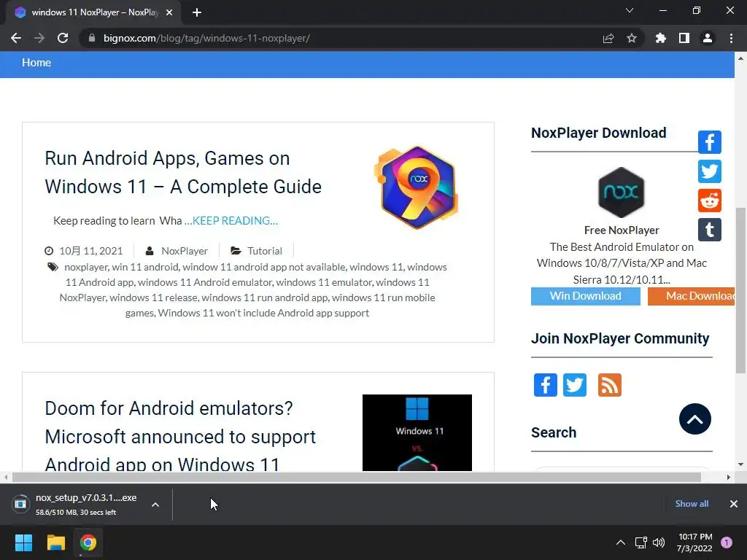Share on Facebook via floating sidebar

pos(709,142)
